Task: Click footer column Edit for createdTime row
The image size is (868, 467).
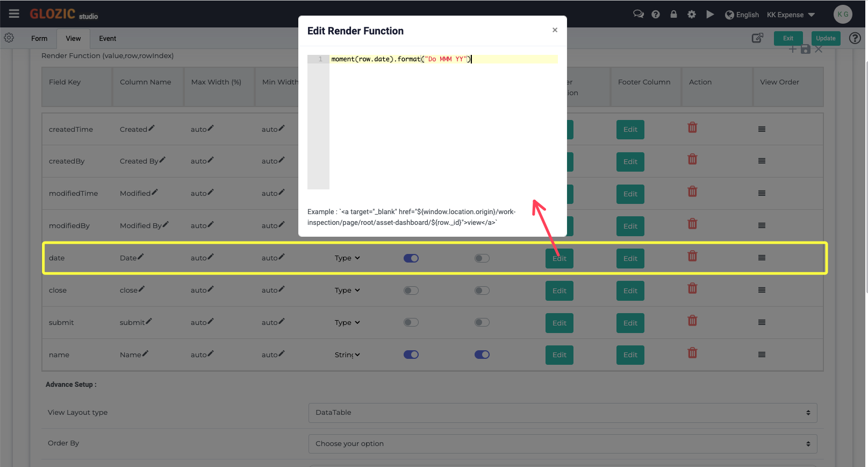Action: pyautogui.click(x=630, y=130)
